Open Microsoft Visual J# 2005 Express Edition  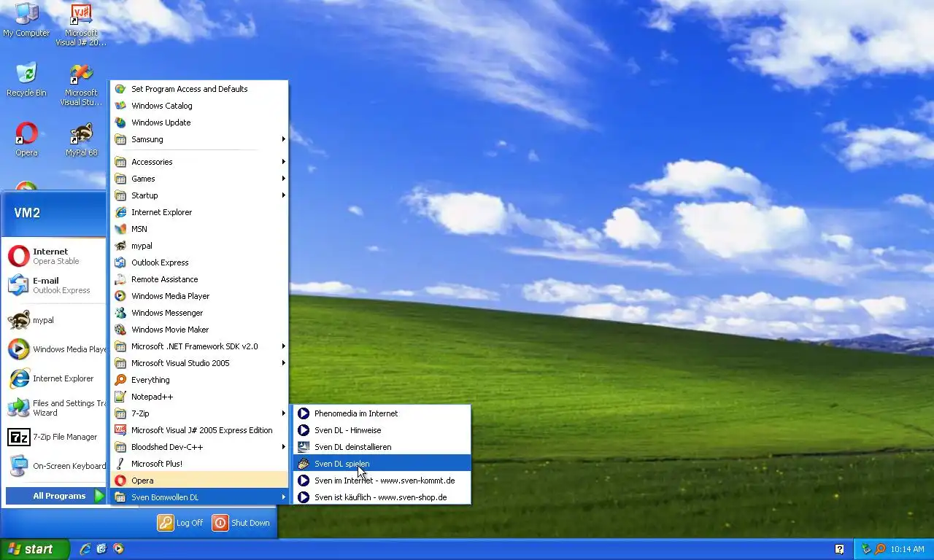point(199,430)
